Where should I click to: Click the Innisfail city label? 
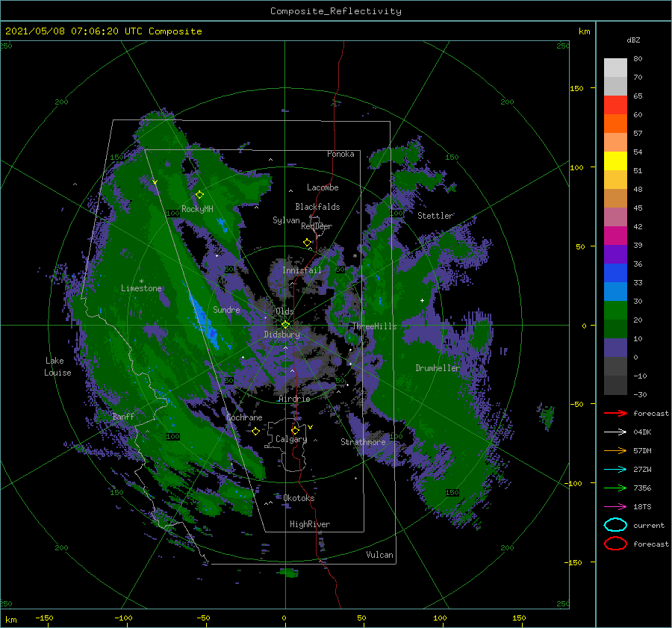[x=302, y=270]
